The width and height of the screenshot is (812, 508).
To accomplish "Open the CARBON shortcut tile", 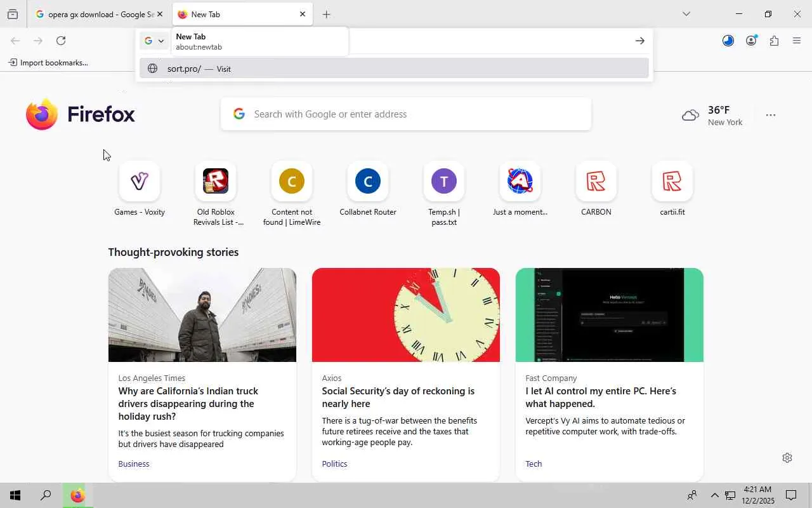I will 596,189.
